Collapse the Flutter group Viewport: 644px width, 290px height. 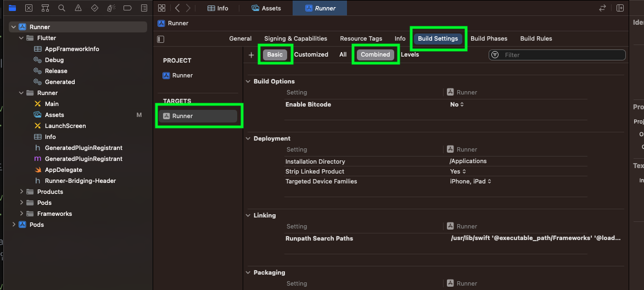pos(21,38)
